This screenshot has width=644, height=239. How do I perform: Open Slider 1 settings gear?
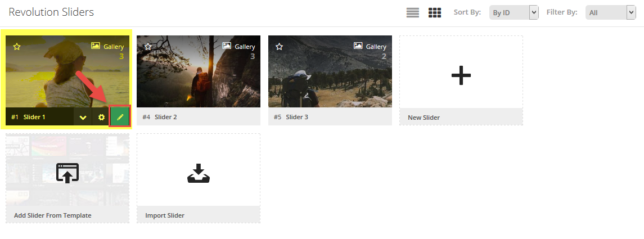pos(101,118)
